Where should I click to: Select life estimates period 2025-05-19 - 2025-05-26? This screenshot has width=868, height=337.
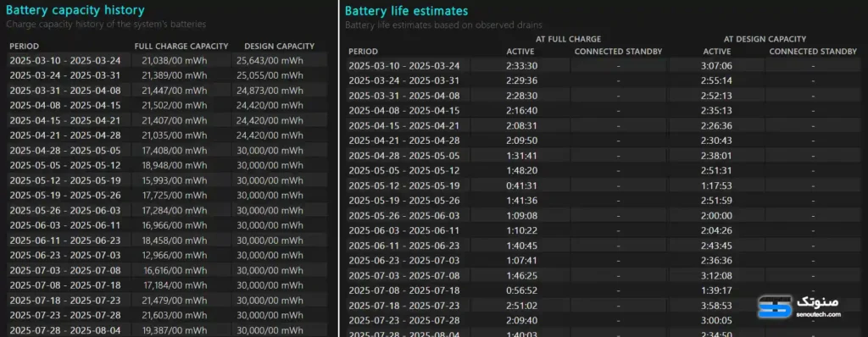(403, 201)
